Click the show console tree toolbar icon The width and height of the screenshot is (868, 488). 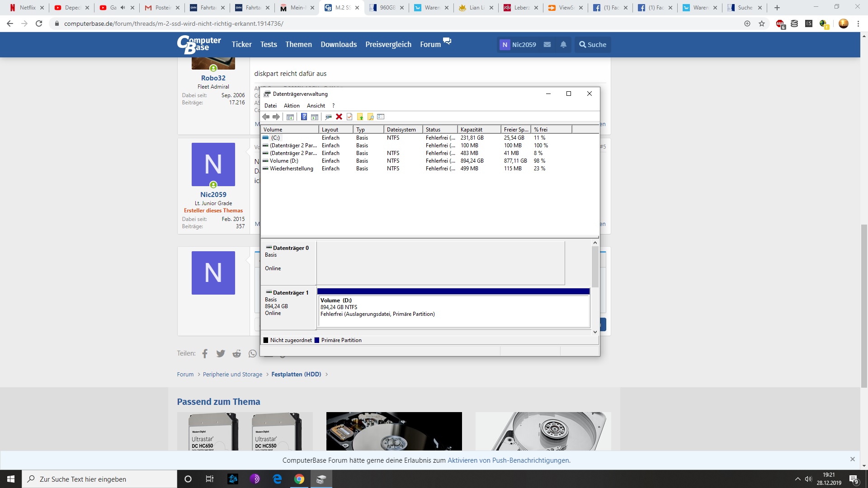pyautogui.click(x=290, y=117)
